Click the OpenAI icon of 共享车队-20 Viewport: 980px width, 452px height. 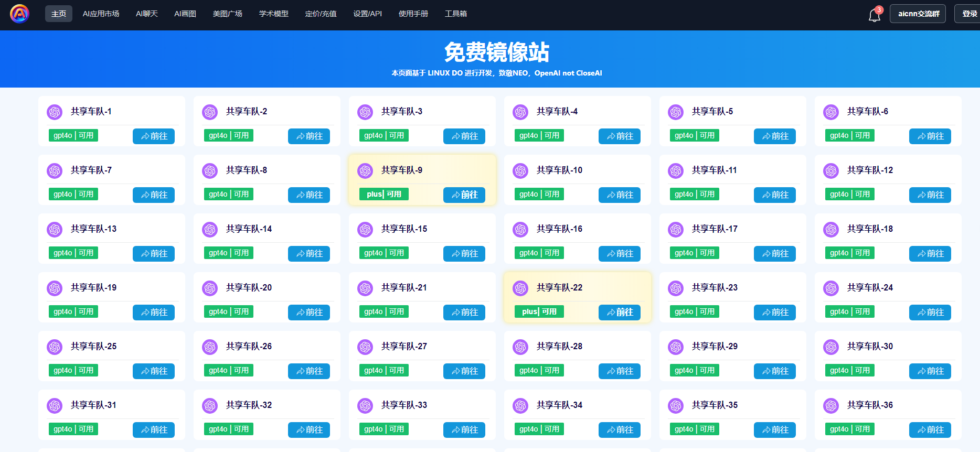pos(210,288)
